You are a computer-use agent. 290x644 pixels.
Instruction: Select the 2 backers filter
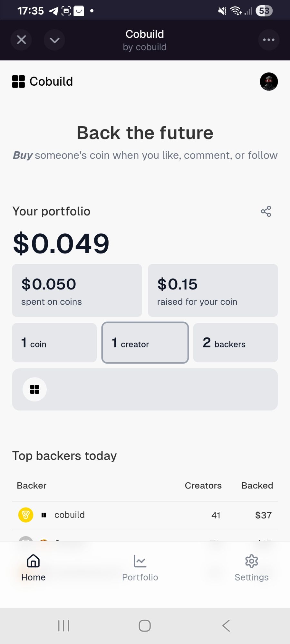point(235,343)
